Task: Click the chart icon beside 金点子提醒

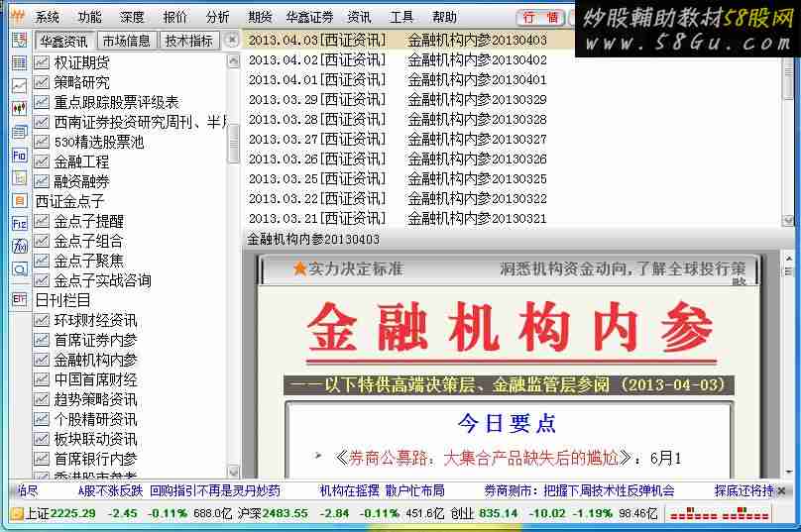Action: coord(42,222)
